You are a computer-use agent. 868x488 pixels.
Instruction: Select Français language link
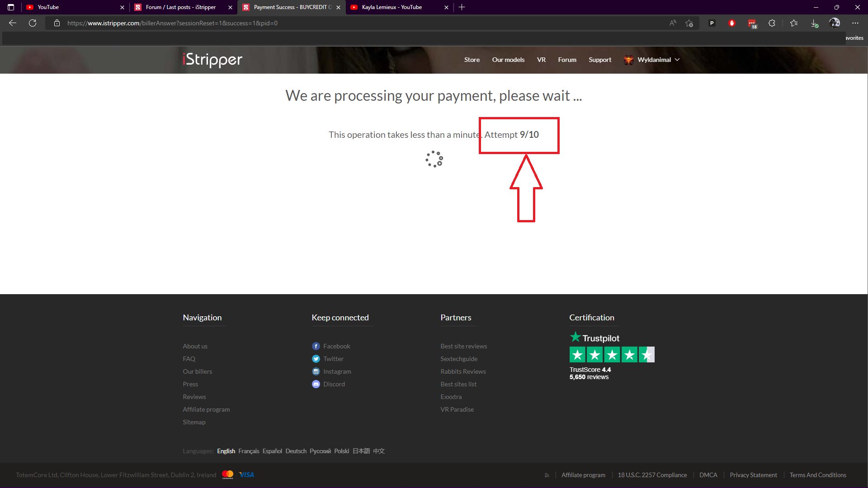coord(249,451)
